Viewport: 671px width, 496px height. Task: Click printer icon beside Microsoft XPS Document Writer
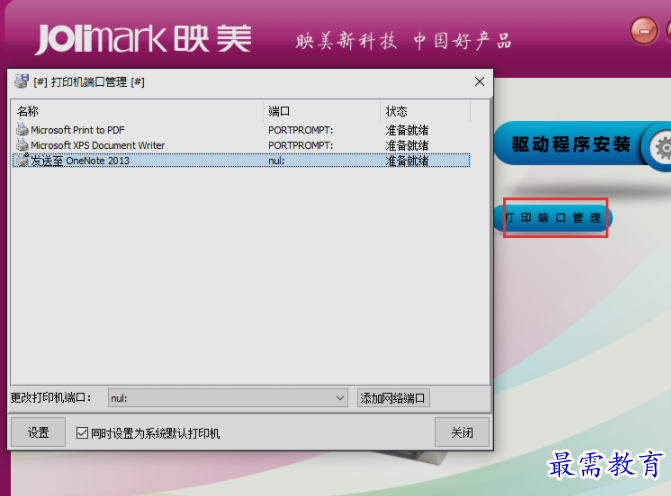(x=22, y=145)
